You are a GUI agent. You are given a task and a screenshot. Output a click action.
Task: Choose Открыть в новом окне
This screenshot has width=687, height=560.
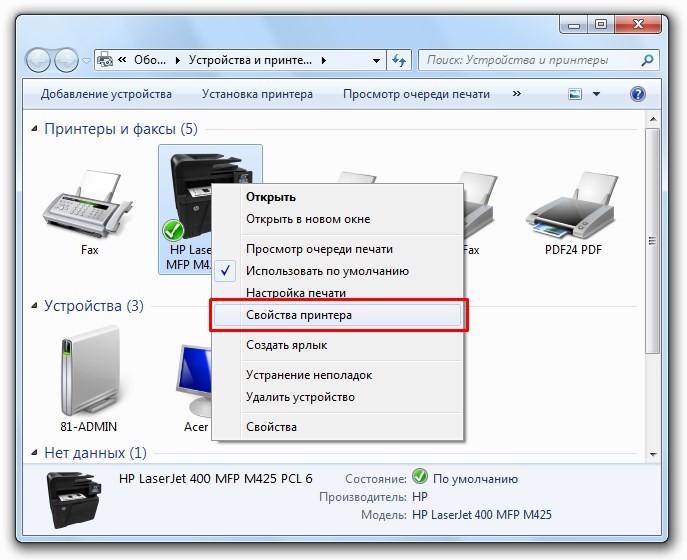click(337, 219)
